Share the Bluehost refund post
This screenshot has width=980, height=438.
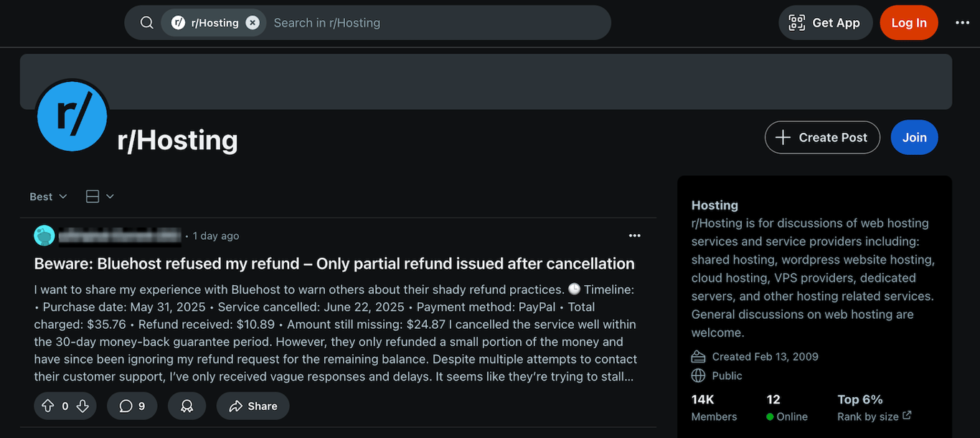pos(253,406)
